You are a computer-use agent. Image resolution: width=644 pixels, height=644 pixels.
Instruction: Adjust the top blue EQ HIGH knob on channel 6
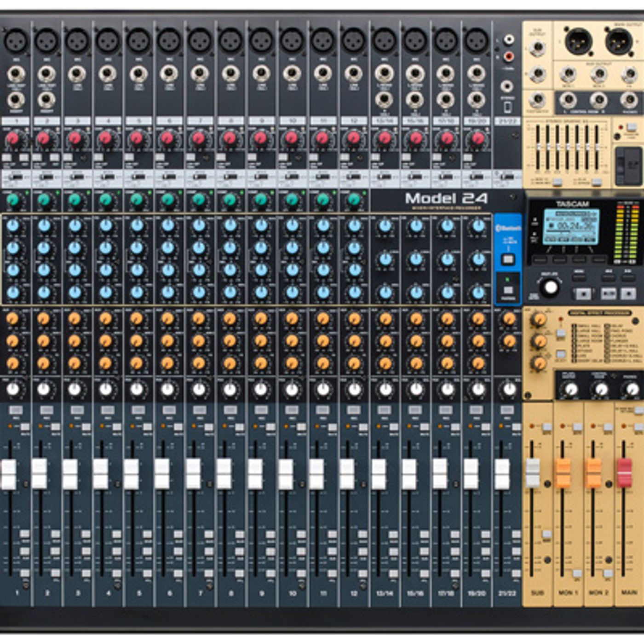[168, 225]
